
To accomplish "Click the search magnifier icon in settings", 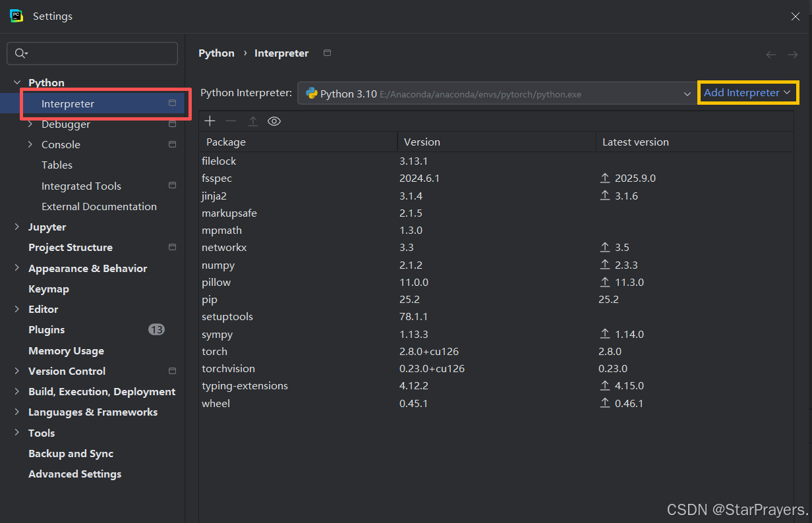I will (21, 53).
